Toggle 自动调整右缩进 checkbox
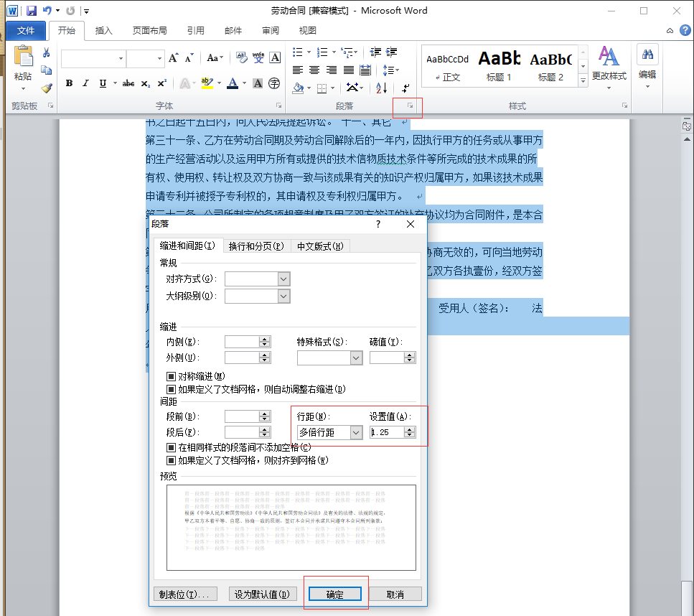694x616 pixels. 171,389
